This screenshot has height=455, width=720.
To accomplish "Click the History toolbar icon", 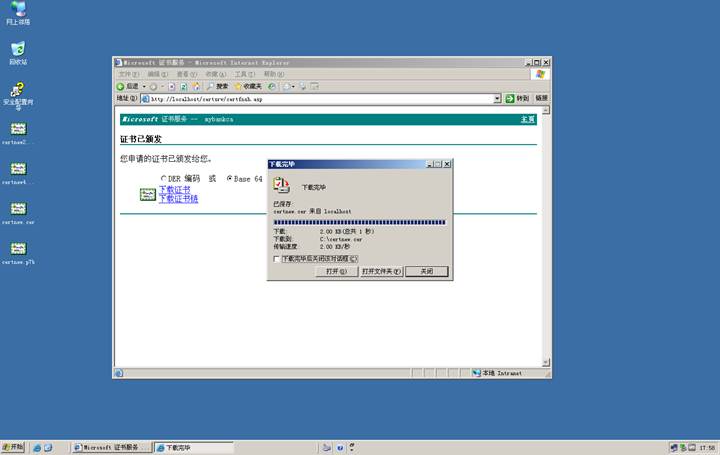I will [x=272, y=86].
